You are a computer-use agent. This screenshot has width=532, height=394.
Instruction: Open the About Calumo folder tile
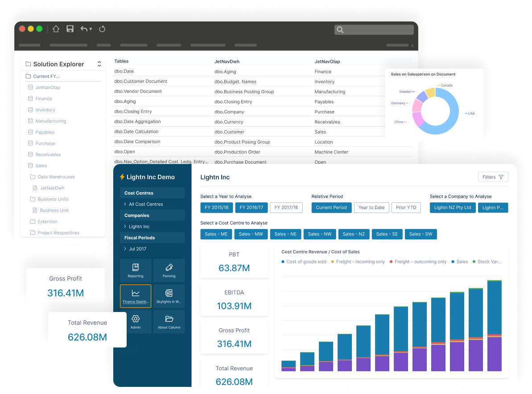[x=169, y=322]
